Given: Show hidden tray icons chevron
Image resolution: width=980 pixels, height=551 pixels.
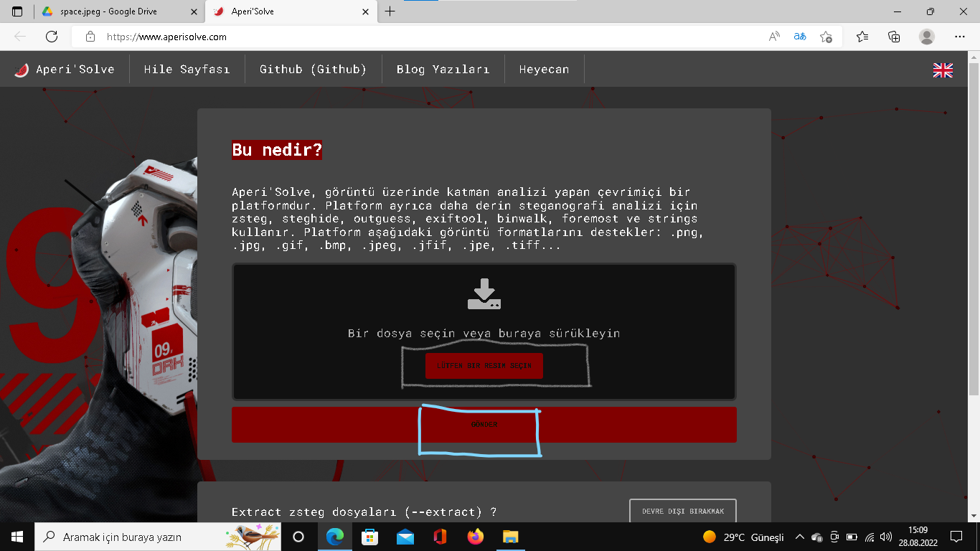Looking at the screenshot, I should [800, 537].
